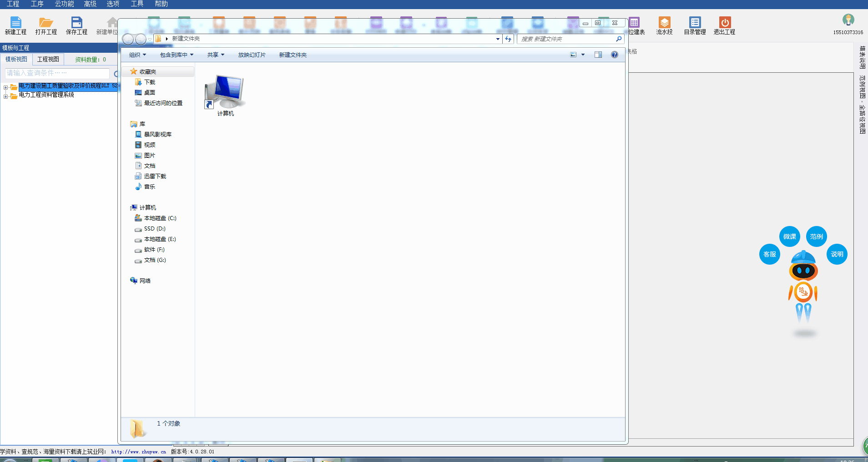Open the 组织 dropdown menu

coord(137,55)
